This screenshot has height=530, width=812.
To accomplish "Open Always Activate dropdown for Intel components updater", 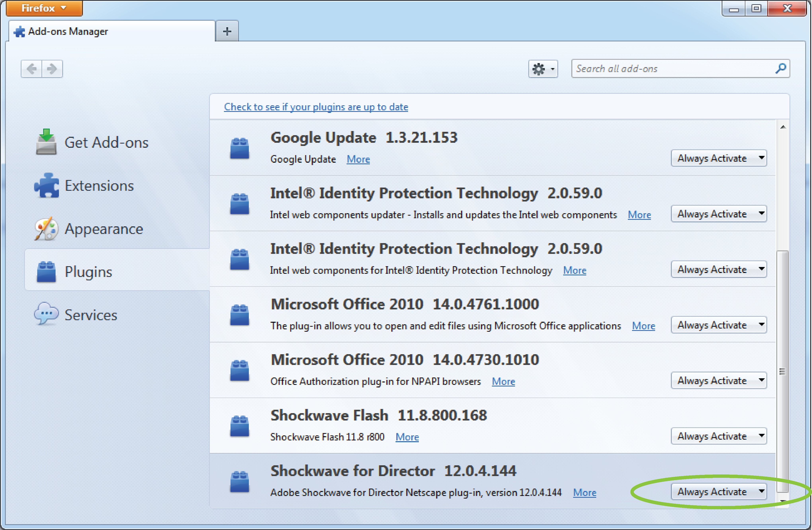I will (719, 214).
